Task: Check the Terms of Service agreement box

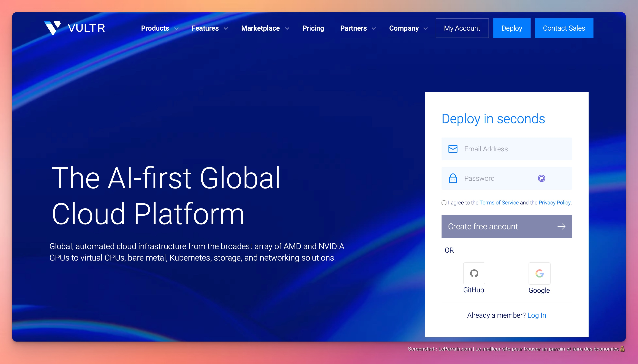Action: click(444, 203)
